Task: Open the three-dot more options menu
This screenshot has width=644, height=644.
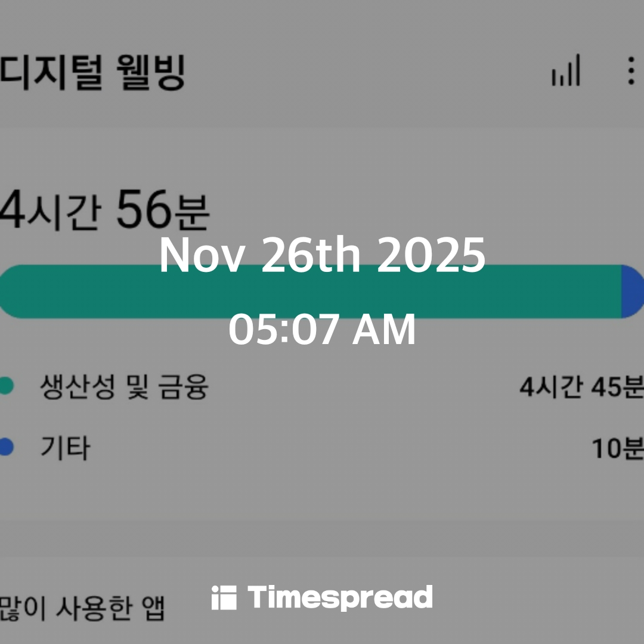Action: (631, 70)
